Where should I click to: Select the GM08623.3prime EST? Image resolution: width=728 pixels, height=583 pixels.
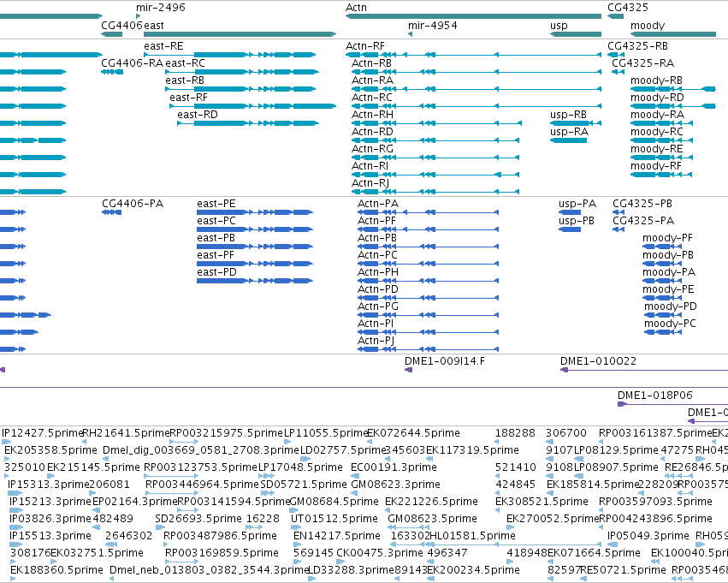click(355, 493)
